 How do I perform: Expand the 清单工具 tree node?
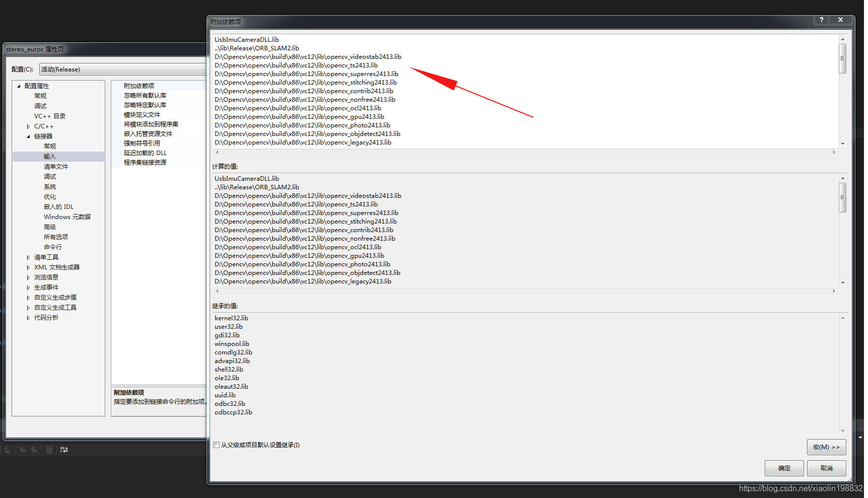point(28,257)
